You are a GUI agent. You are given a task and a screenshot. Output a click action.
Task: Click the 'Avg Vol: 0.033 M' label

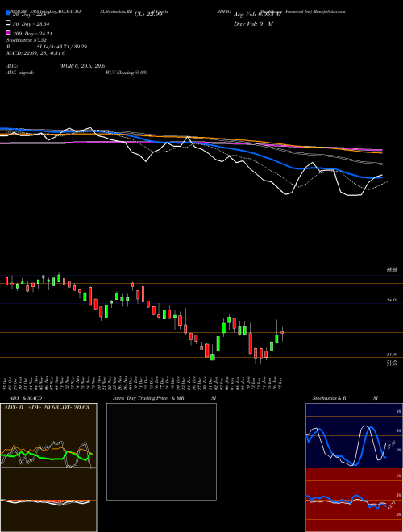pos(257,15)
